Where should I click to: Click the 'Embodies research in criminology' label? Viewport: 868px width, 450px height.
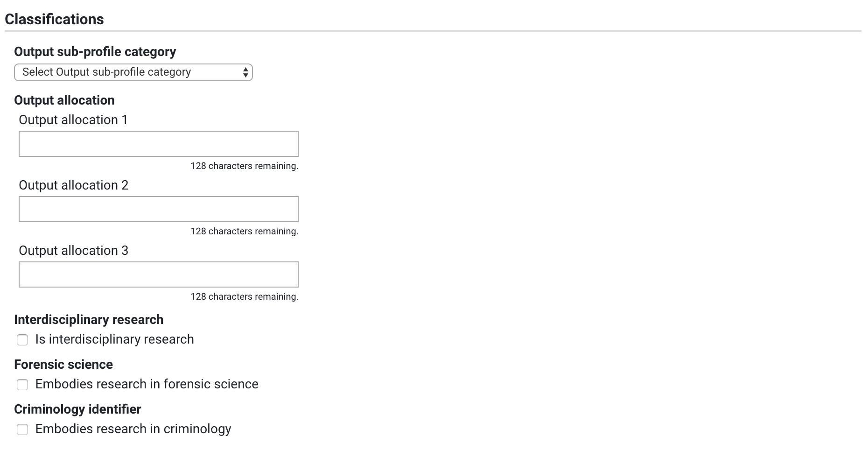133,429
